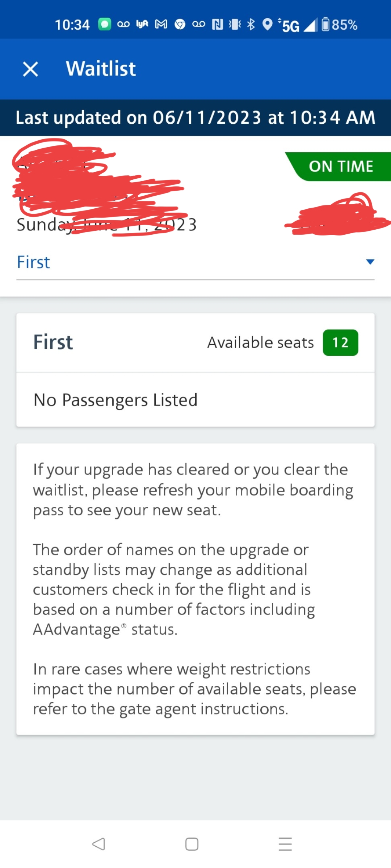Tap the Gmail notification icon
Image resolution: width=391 pixels, height=868 pixels.
point(161,24)
